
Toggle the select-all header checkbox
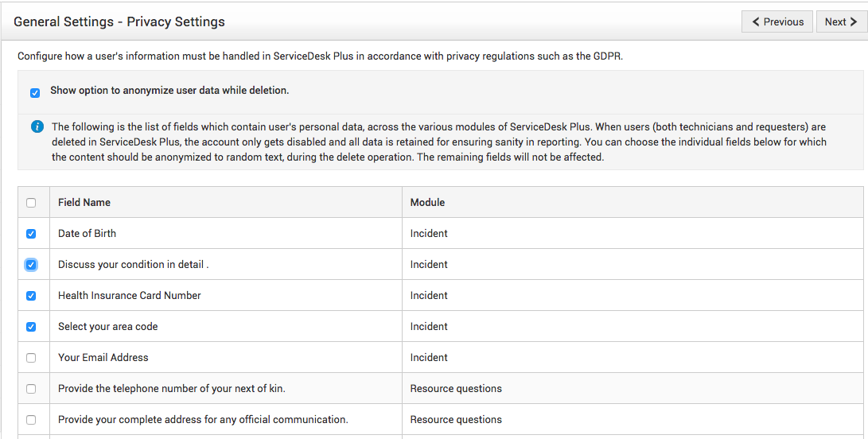tap(31, 203)
